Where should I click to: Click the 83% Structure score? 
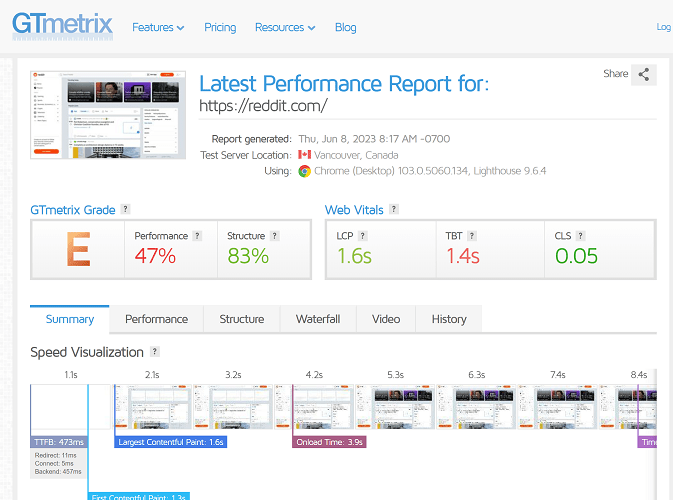click(x=248, y=256)
